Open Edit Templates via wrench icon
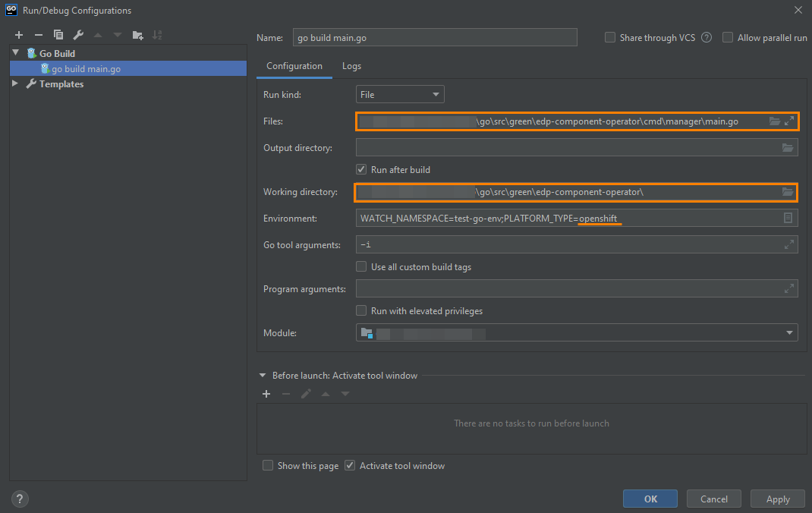Image resolution: width=812 pixels, height=513 pixels. (77, 34)
